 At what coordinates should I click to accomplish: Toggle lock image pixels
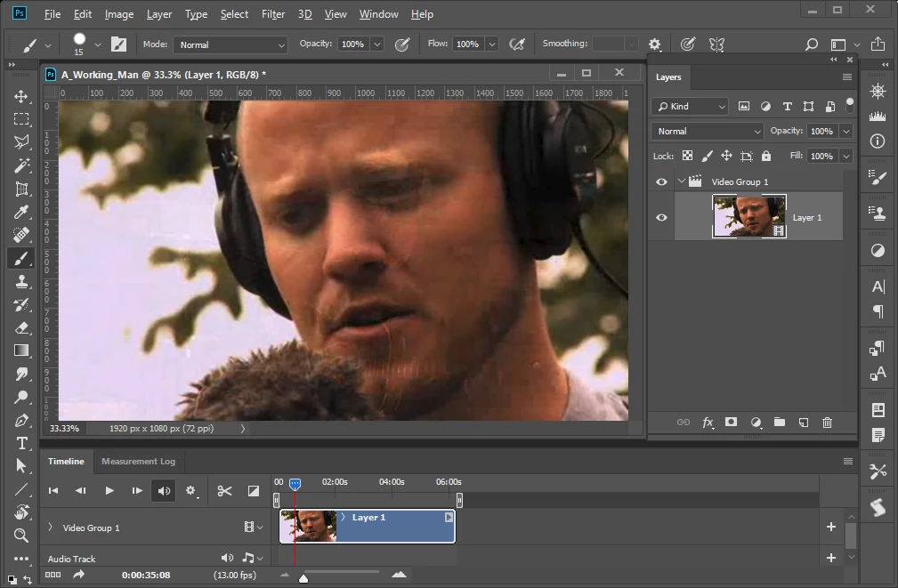pos(708,156)
